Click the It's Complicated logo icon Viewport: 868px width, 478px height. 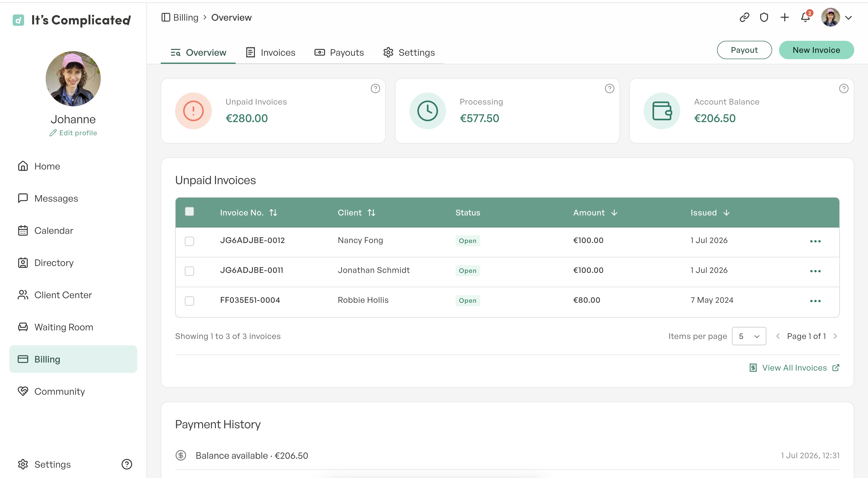(x=18, y=20)
